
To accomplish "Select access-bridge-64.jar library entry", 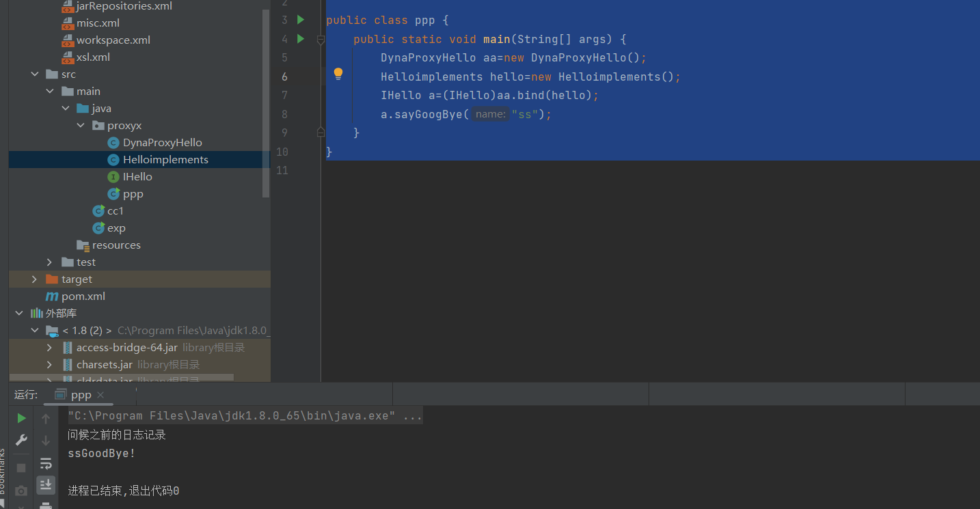I will (x=139, y=348).
